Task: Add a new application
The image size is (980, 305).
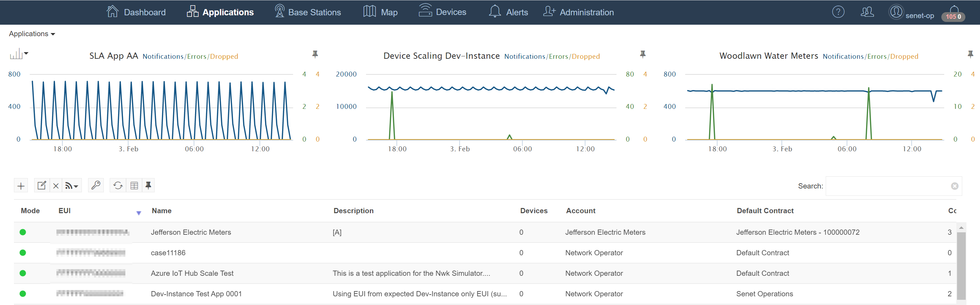Action: pos(21,186)
